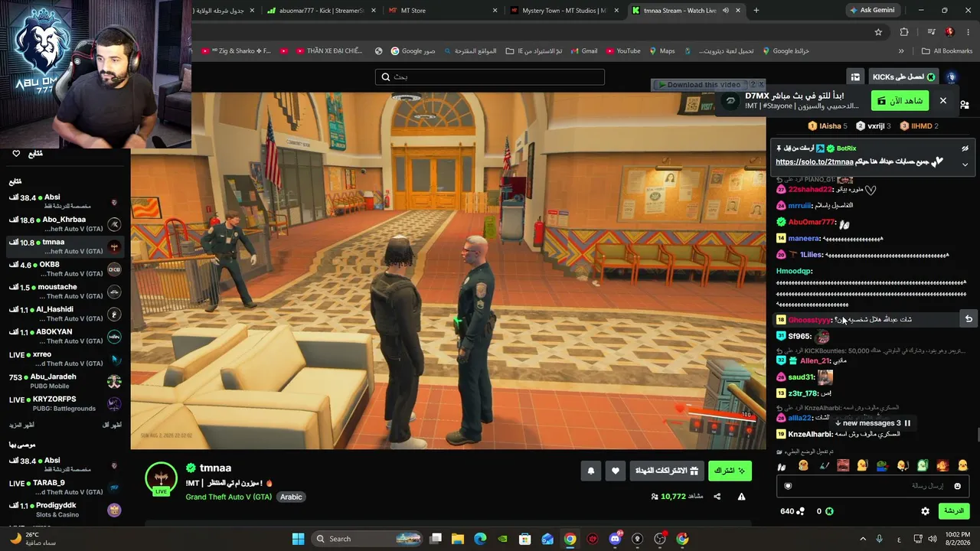Click the Kick search box
This screenshot has height=551, width=980.
click(490, 77)
